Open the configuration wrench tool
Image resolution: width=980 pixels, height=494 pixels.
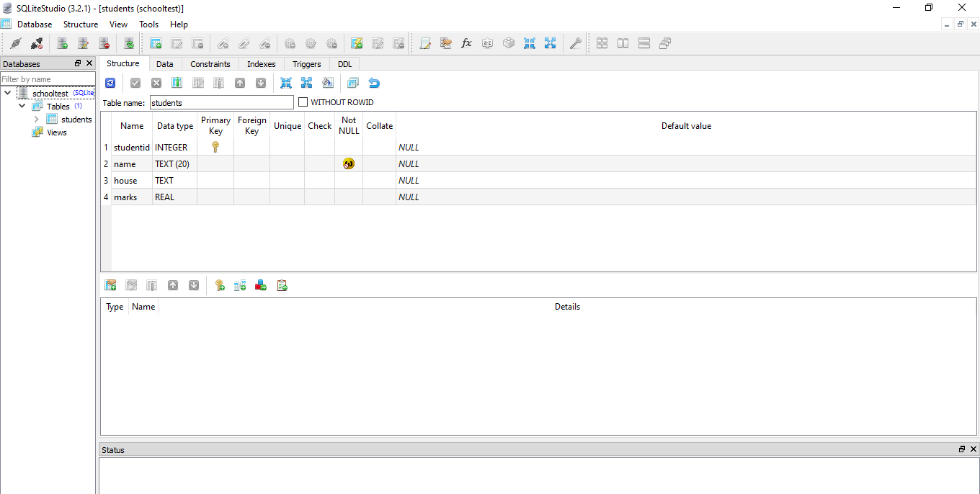pyautogui.click(x=575, y=43)
